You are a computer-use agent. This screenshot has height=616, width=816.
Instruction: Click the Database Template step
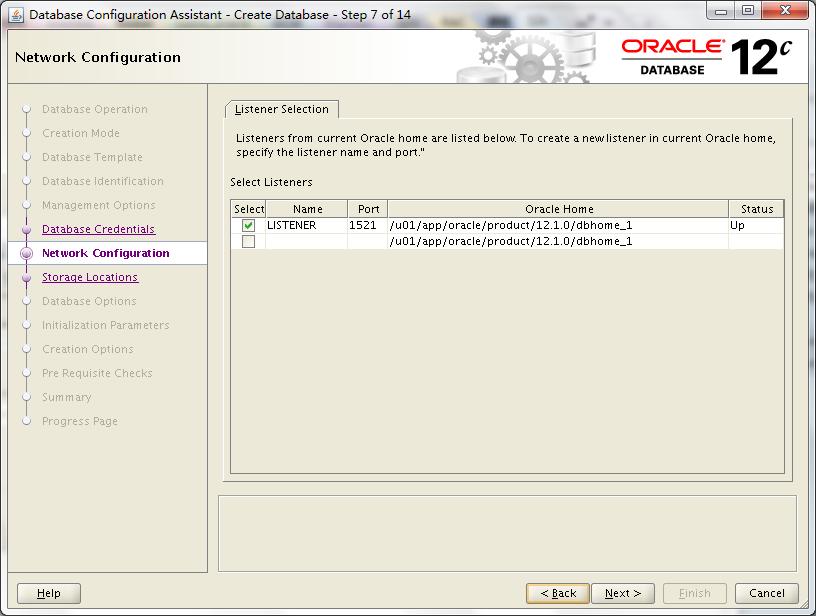point(92,157)
